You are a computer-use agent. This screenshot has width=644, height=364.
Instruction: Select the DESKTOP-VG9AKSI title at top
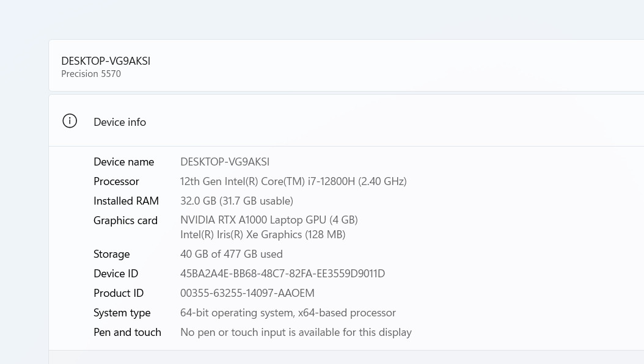coord(106,60)
